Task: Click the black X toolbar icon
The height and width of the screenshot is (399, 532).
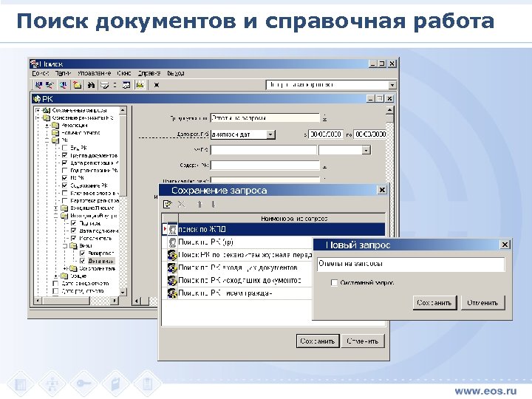Action: tap(157, 85)
